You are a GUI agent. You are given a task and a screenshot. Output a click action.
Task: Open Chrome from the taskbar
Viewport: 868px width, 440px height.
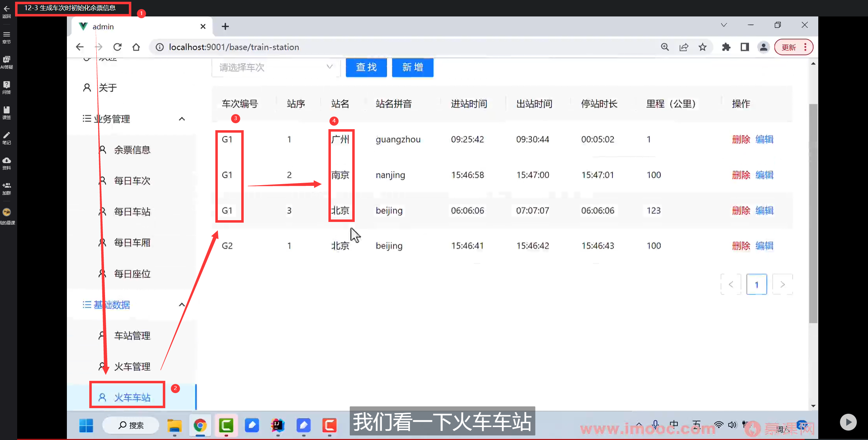[200, 425]
